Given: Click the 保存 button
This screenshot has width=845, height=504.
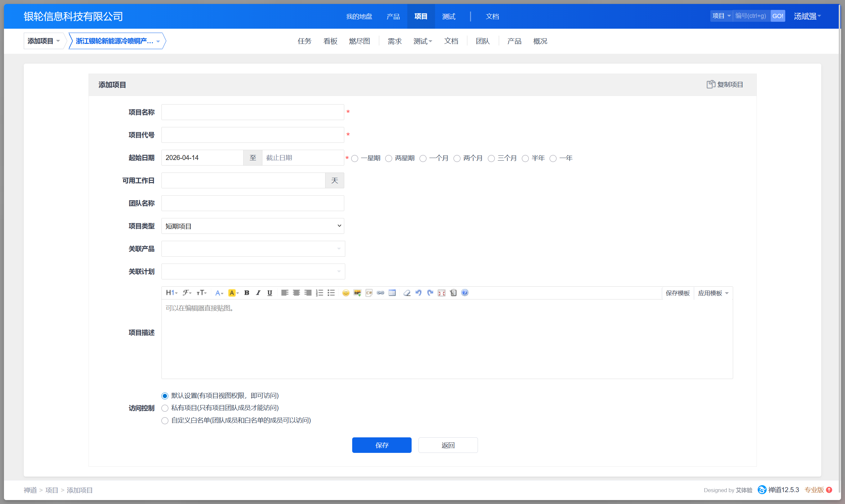Looking at the screenshot, I should click(x=382, y=445).
